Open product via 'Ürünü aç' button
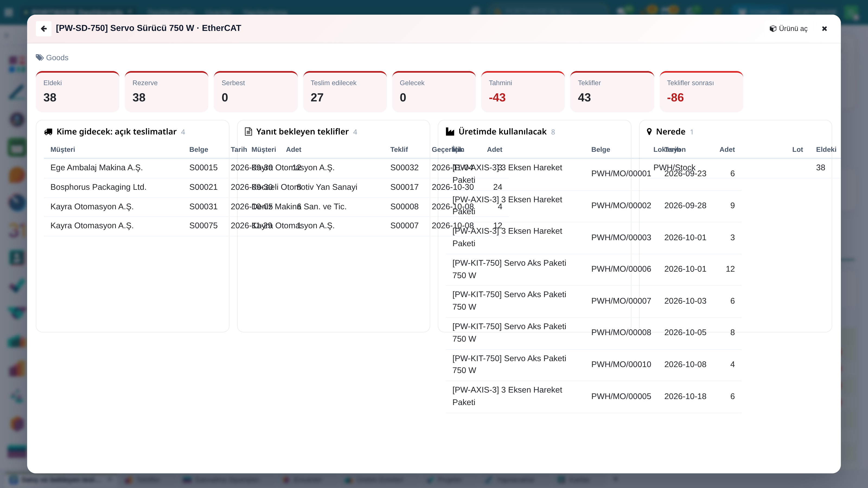The image size is (868, 488). pyautogui.click(x=789, y=29)
